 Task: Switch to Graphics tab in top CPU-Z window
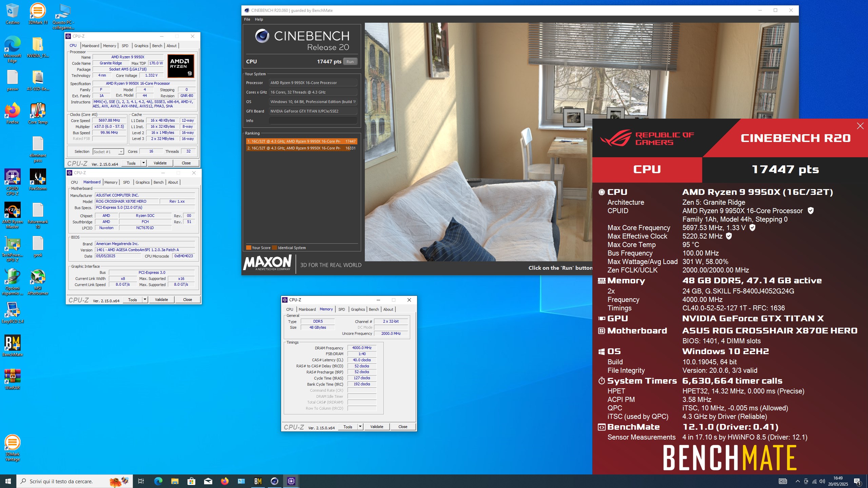click(141, 46)
